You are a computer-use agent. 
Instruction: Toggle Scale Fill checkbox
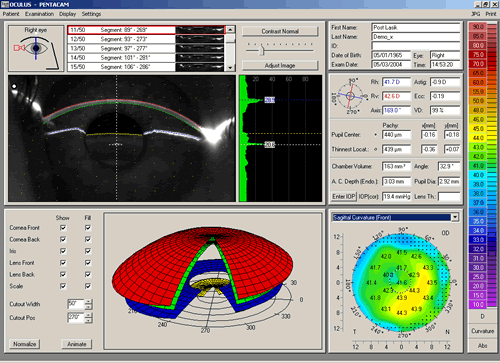pos(88,286)
